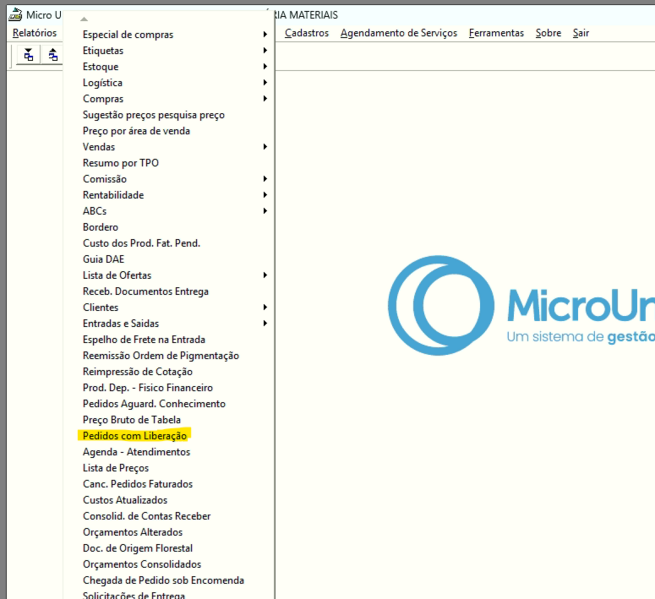Open Agendamento de Serviços menu
Viewport: 655px width, 599px height.
(399, 33)
